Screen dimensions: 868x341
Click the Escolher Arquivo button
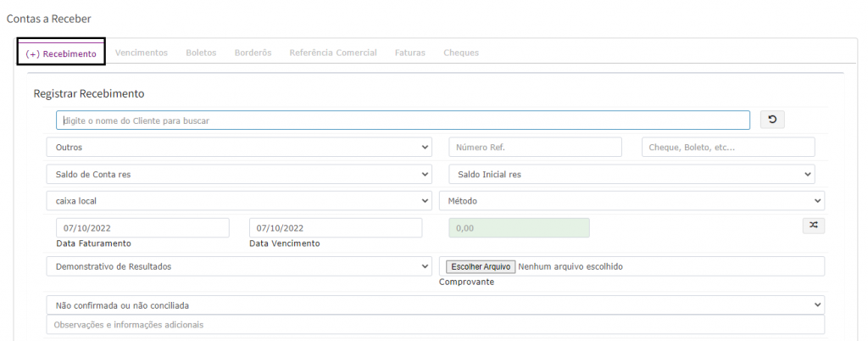pyautogui.click(x=481, y=266)
